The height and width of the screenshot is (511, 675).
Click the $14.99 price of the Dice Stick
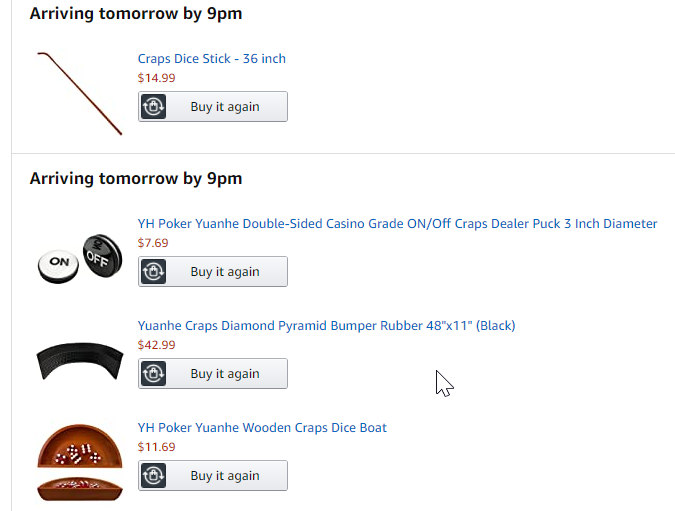point(157,77)
